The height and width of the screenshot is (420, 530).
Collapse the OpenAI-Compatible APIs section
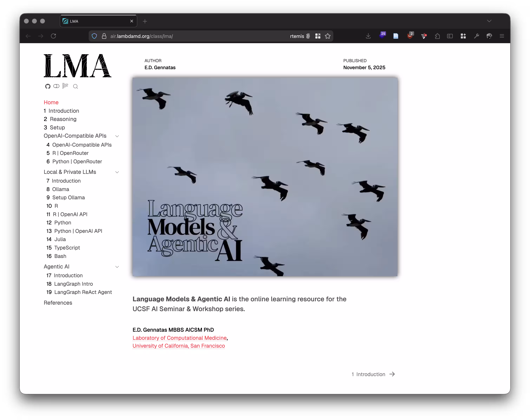(117, 136)
